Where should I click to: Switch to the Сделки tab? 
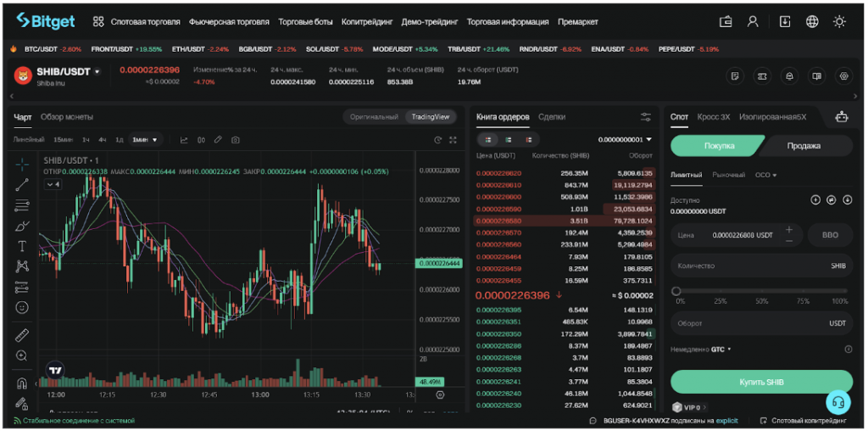click(552, 116)
